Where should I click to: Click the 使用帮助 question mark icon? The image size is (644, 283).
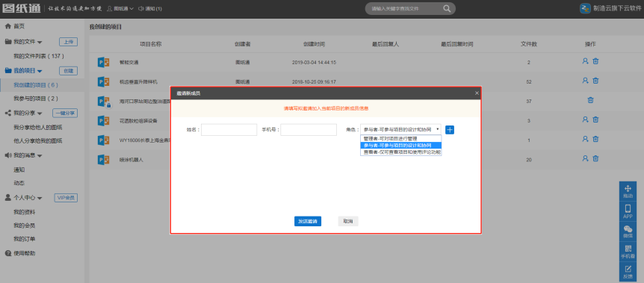tap(7, 253)
